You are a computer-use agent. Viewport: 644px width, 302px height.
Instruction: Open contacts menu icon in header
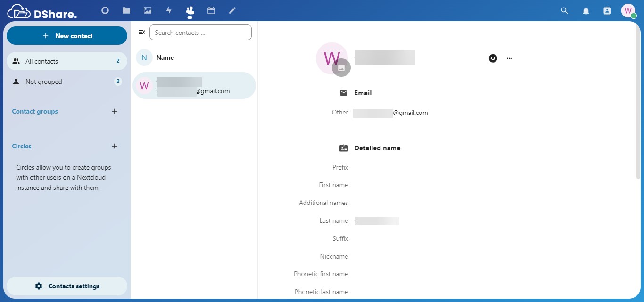pos(607,11)
